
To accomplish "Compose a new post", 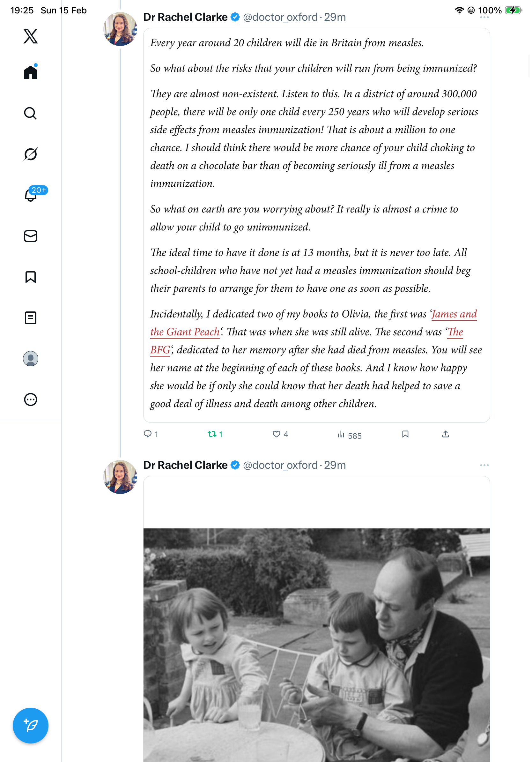I will tap(31, 726).
